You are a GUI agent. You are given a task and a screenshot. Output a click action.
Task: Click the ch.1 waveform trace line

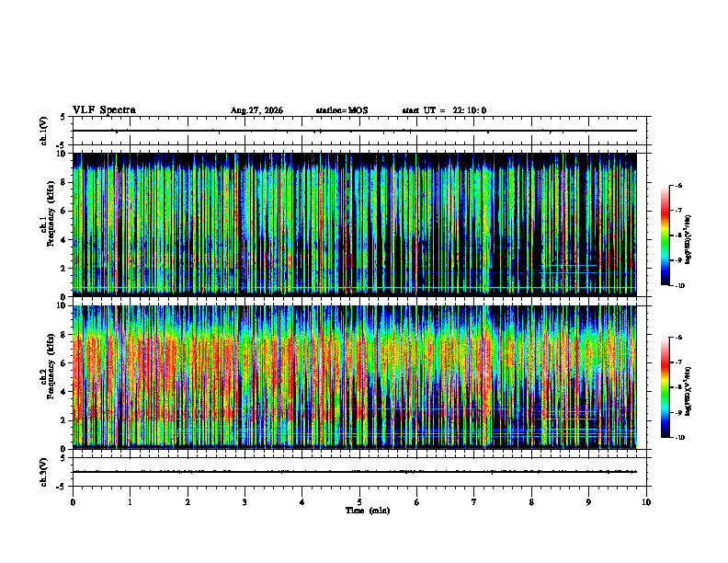[x=355, y=131]
